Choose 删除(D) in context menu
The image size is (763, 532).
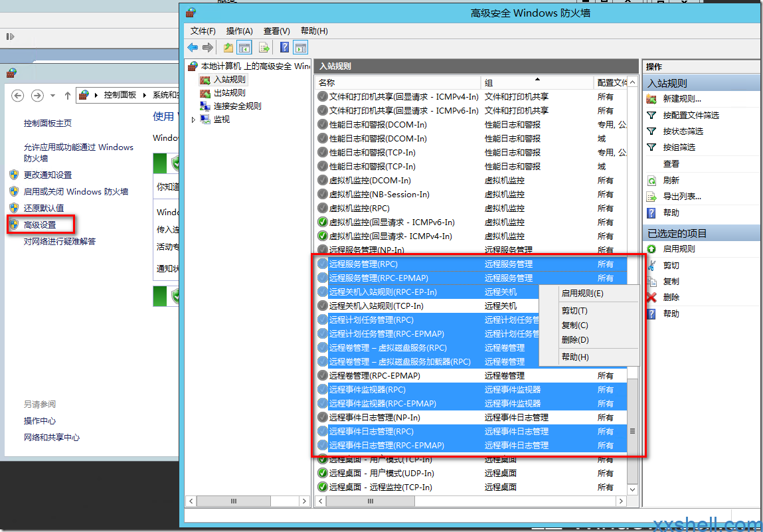589,340
